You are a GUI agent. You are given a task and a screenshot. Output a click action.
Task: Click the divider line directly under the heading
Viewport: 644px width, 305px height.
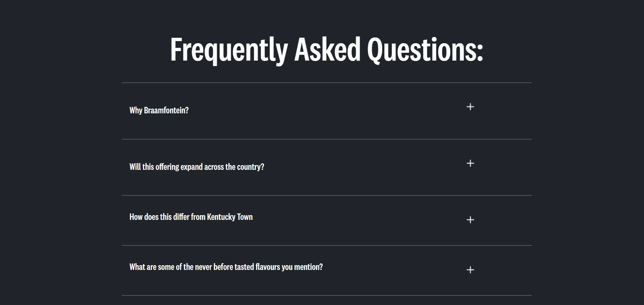[326, 83]
